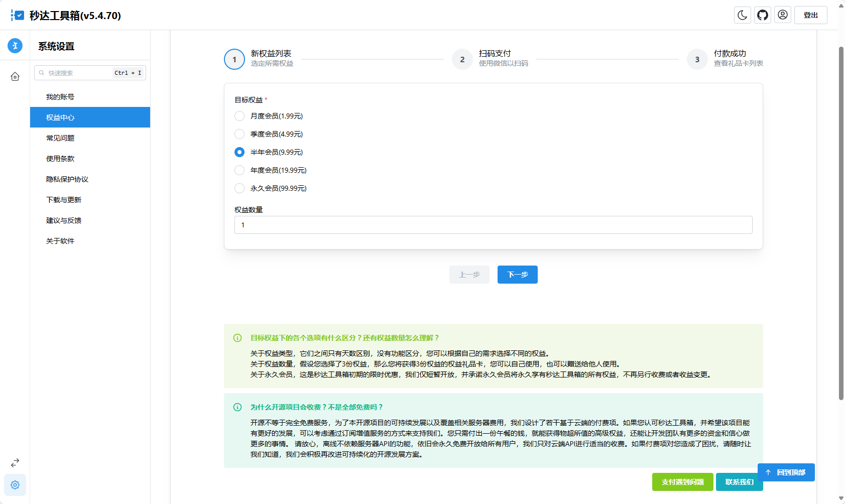Click the blue round sidebar icon
845x504 pixels.
[x=15, y=46]
